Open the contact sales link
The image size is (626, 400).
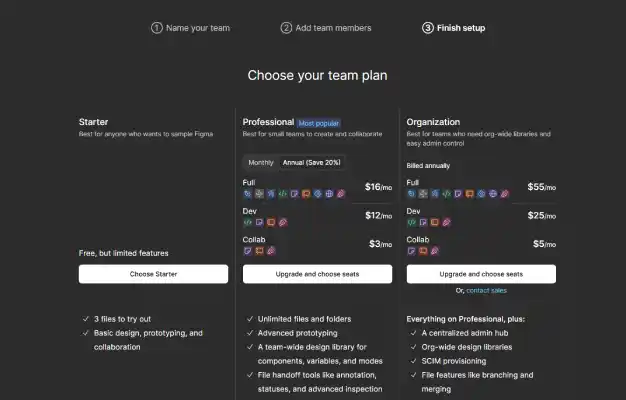(486, 291)
